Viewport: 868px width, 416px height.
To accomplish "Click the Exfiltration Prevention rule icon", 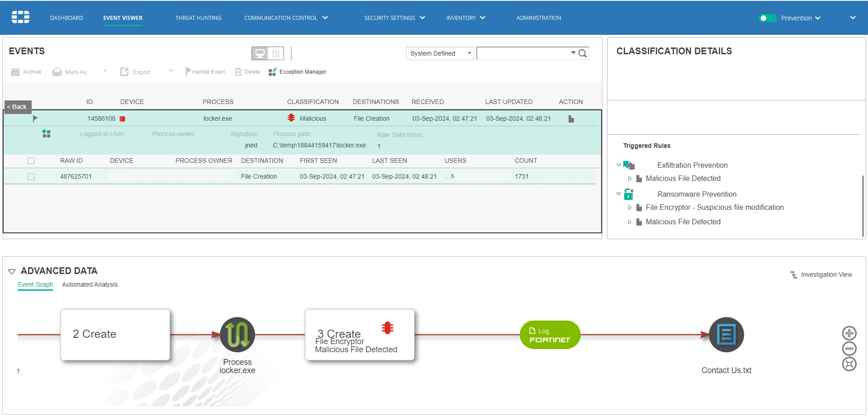I will point(629,165).
